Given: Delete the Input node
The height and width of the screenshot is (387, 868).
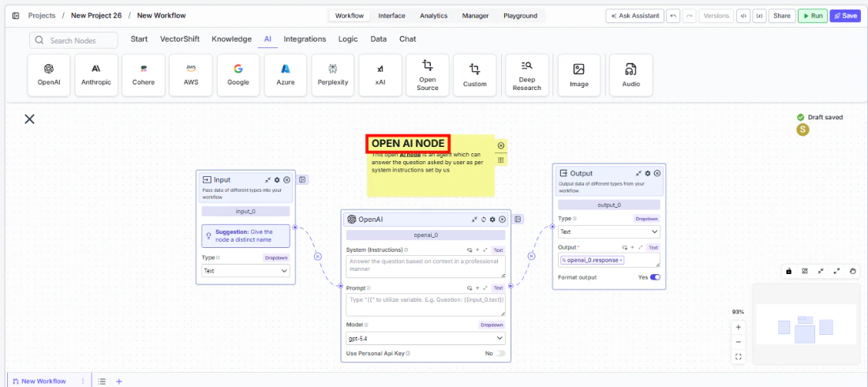Looking at the screenshot, I should [x=286, y=179].
